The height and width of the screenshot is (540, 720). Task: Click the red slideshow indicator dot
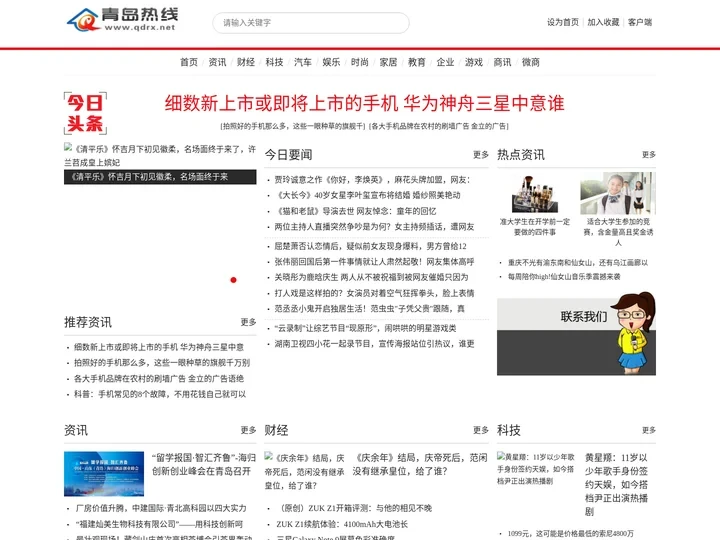233,280
